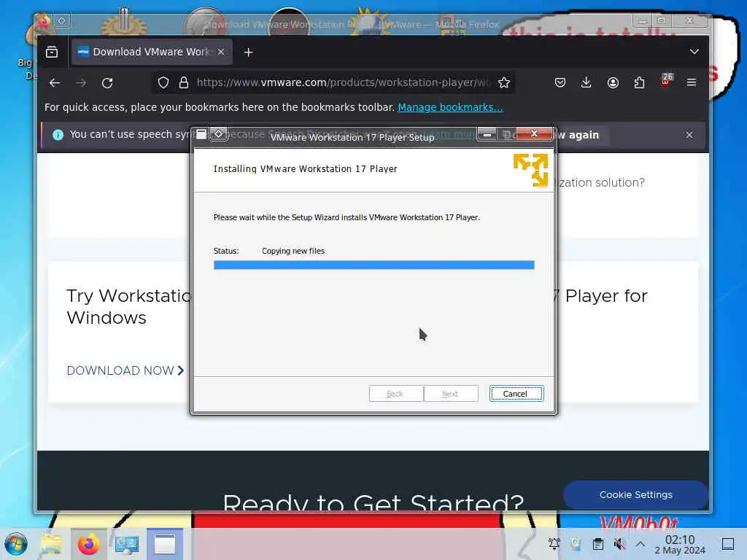Click 'Ready to Get Started?' heading
Screen dimensions: 747x560
click(373, 502)
